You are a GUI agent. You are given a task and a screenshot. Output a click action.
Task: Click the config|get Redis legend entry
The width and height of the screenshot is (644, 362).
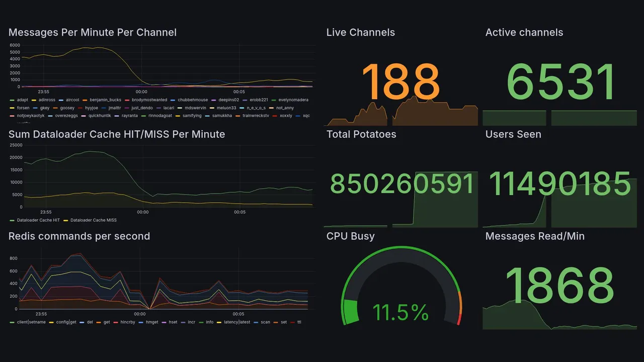coord(62,322)
